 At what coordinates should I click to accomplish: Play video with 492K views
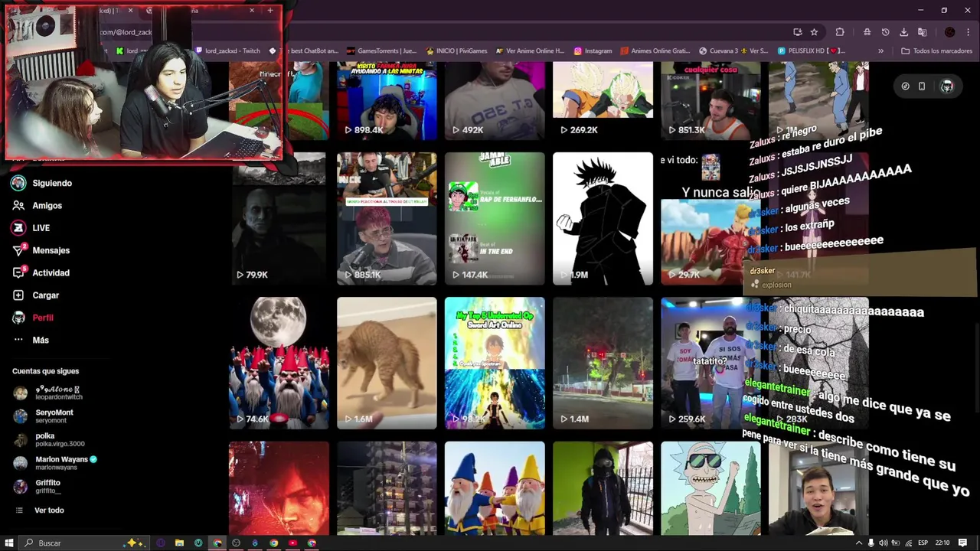pos(495,101)
